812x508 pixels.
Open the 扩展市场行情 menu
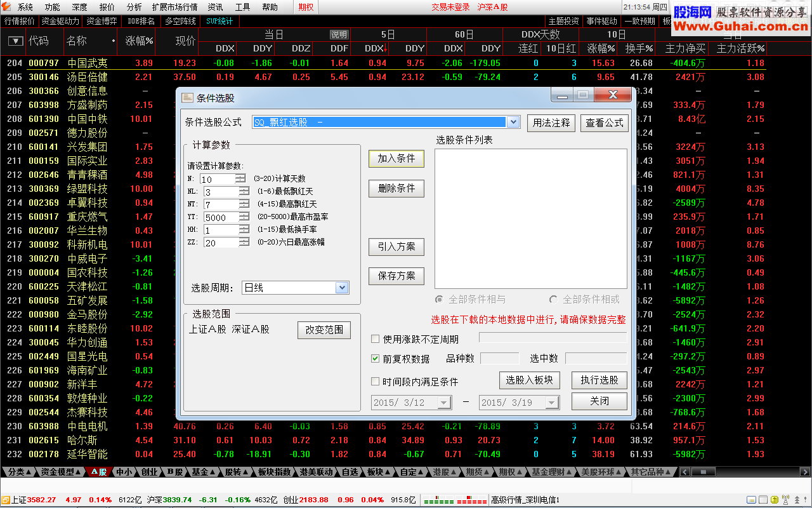174,7
